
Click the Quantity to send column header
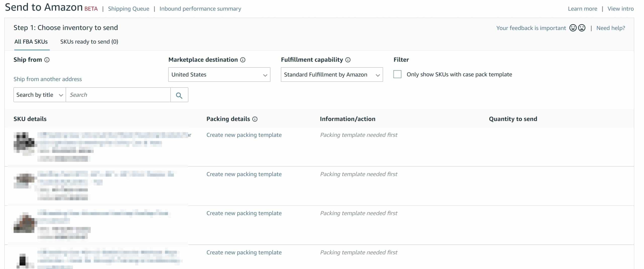coord(513,119)
